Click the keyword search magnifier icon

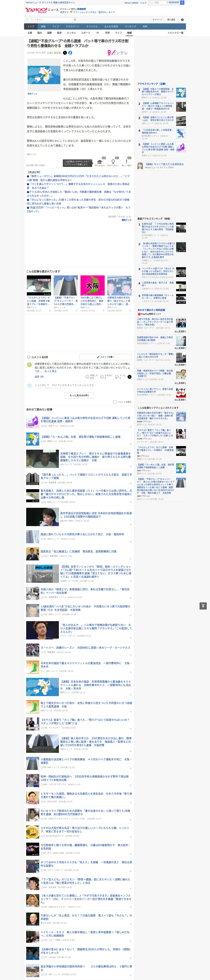pos(75,20)
